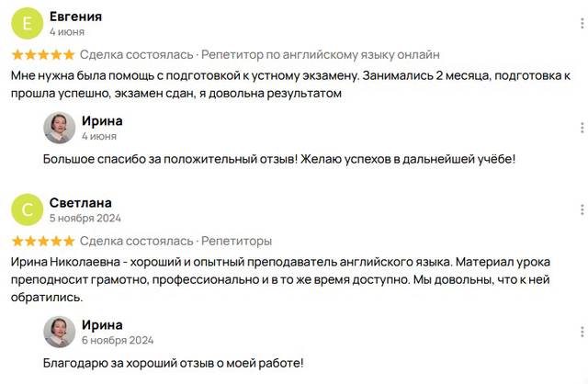This screenshot has width=588, height=384.
Task: Click the "4 июня" date under Евгения's name
Action: [66, 32]
